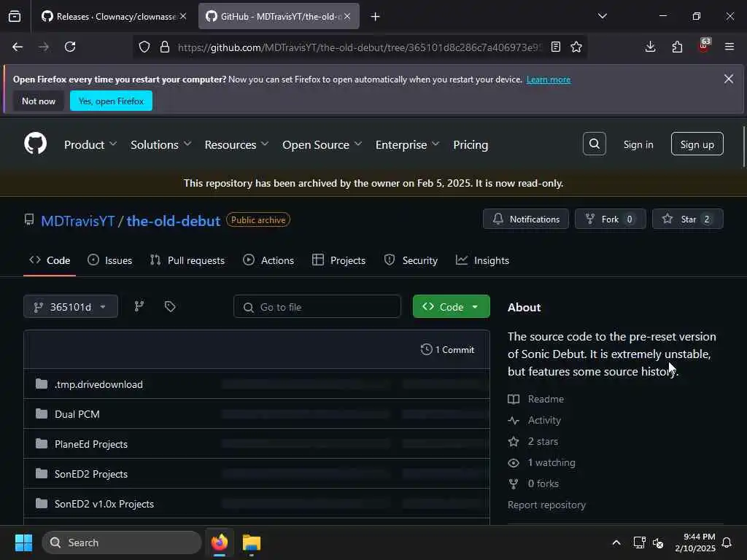
Task: Click the Sign in link
Action: click(638, 144)
